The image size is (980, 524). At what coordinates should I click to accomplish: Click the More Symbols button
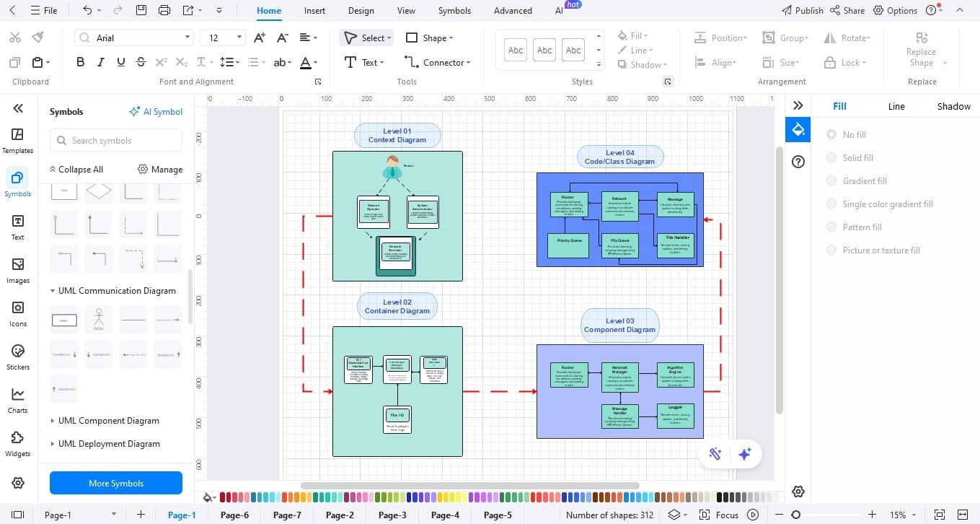[115, 483]
